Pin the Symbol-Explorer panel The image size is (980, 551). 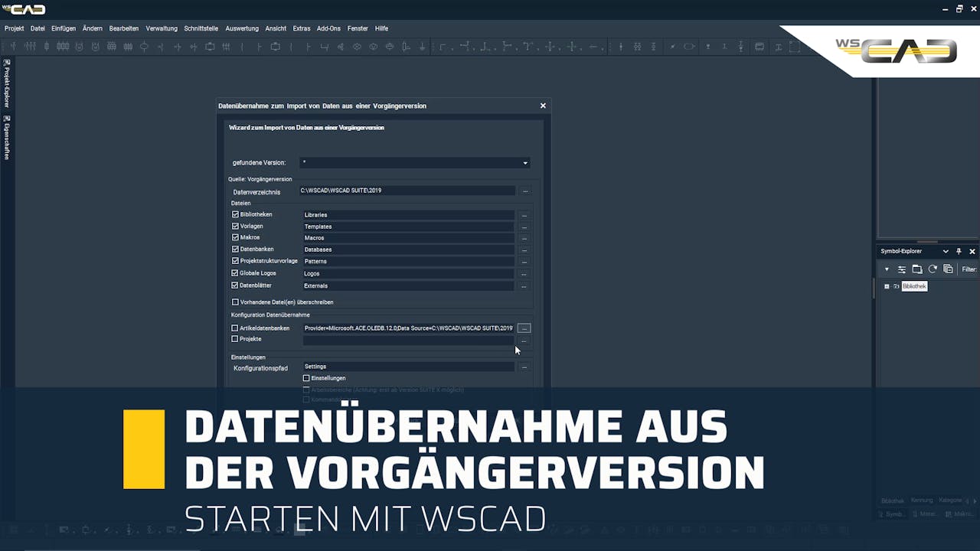point(959,251)
